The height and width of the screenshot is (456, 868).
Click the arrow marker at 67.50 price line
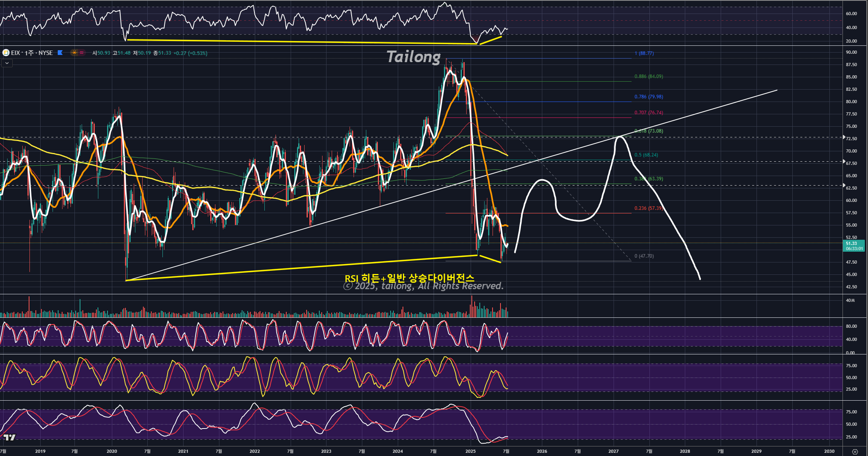click(x=845, y=161)
